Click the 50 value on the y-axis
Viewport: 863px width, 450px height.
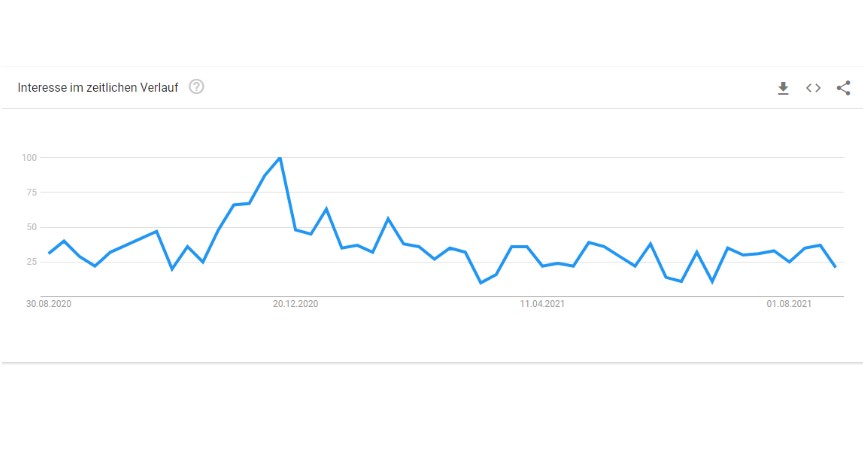coord(30,227)
